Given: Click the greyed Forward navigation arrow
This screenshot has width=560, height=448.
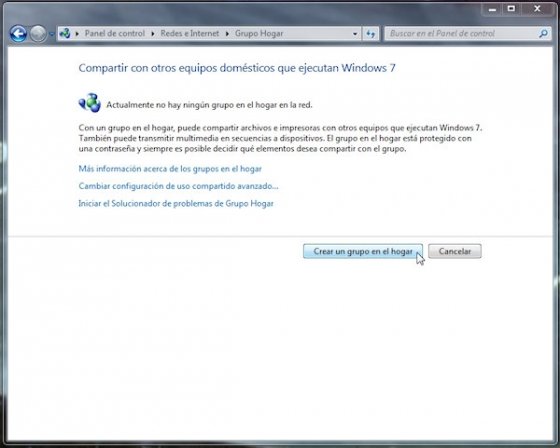Looking at the screenshot, I should 38,34.
